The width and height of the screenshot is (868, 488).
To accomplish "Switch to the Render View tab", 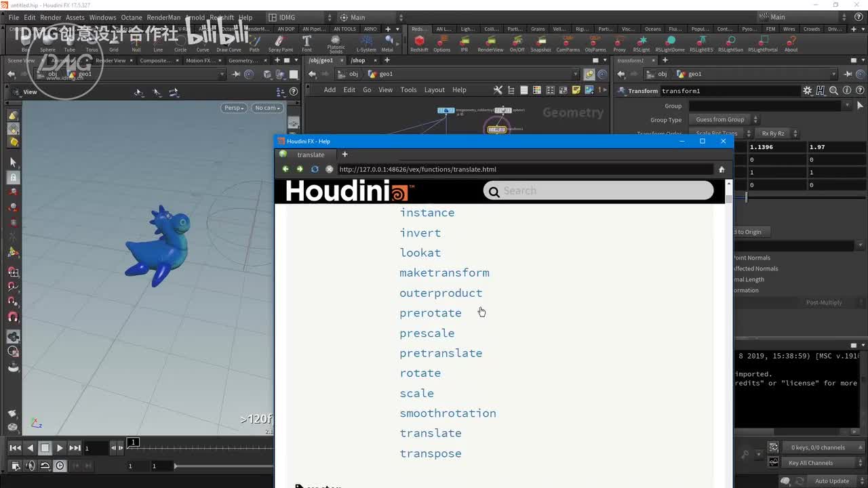I will coord(111,60).
